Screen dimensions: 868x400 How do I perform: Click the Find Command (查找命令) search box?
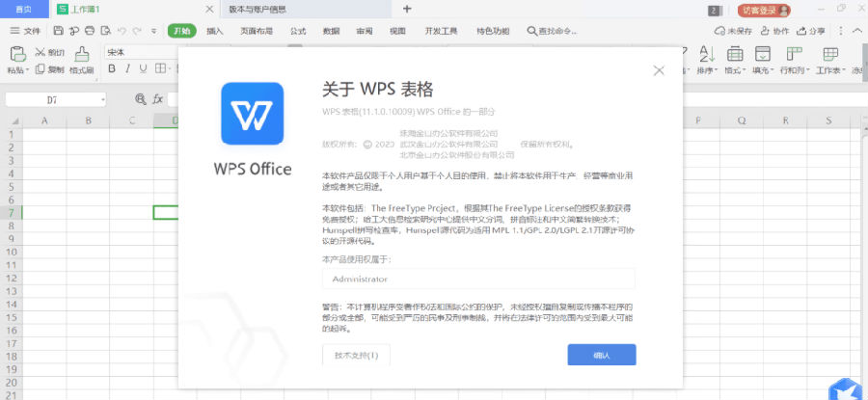click(552, 31)
